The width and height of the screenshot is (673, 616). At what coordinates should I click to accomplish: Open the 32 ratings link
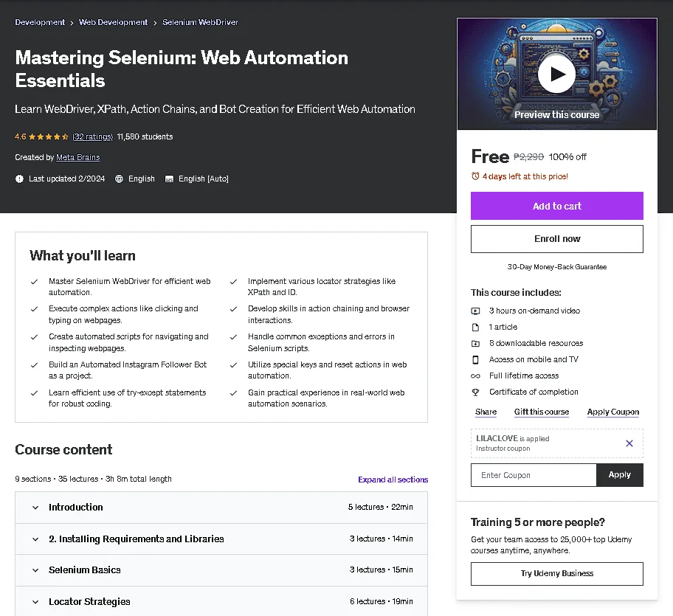pos(92,136)
